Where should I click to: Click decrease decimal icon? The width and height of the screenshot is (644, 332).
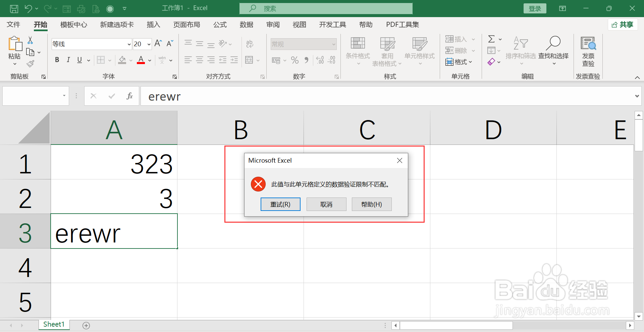point(331,60)
